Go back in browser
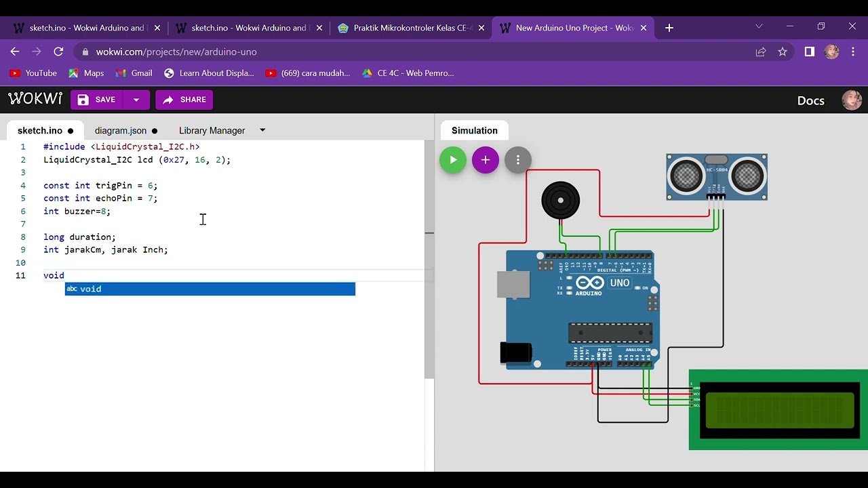Image resolution: width=868 pixels, height=488 pixels. [15, 52]
